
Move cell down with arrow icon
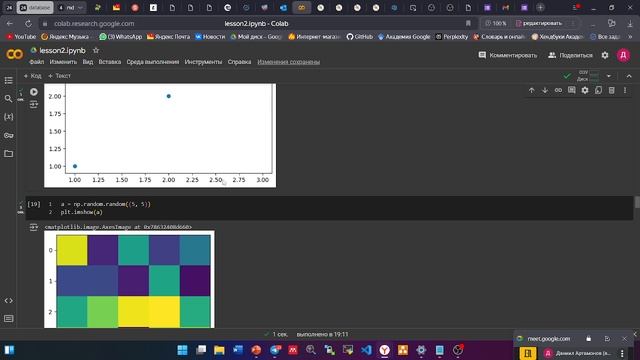(x=545, y=90)
